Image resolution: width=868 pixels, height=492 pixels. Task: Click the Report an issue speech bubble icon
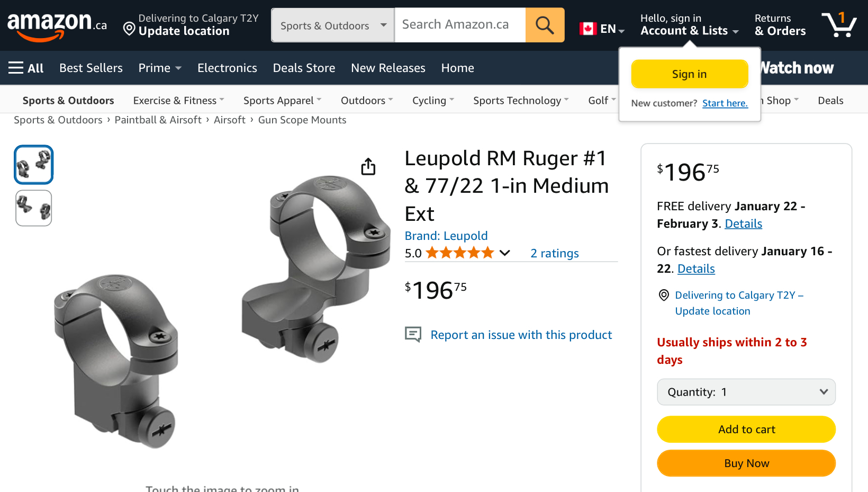[413, 334]
